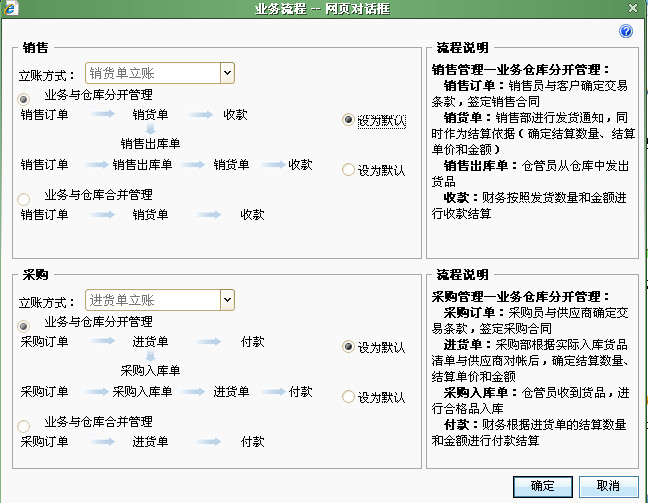The image size is (648, 503).
Task: Click 销售出库单 below the 销货单 arrow
Action: pos(150,144)
